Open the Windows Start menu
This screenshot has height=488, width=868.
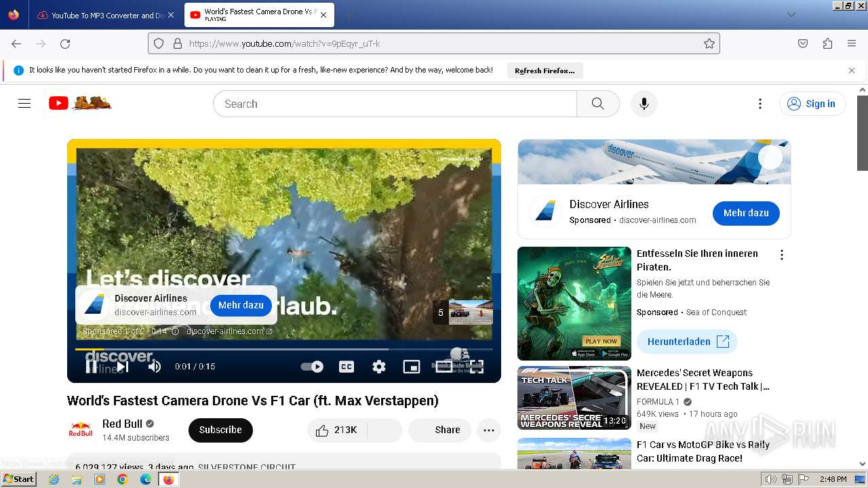point(19,479)
